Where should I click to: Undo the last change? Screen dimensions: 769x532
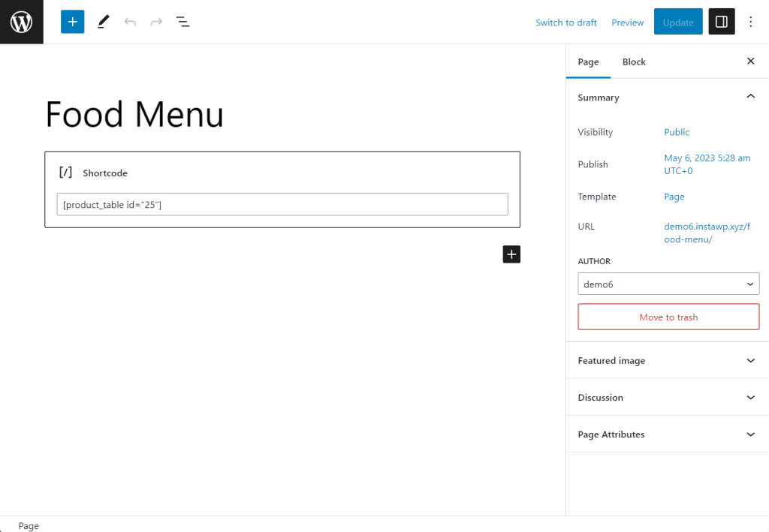pos(130,22)
